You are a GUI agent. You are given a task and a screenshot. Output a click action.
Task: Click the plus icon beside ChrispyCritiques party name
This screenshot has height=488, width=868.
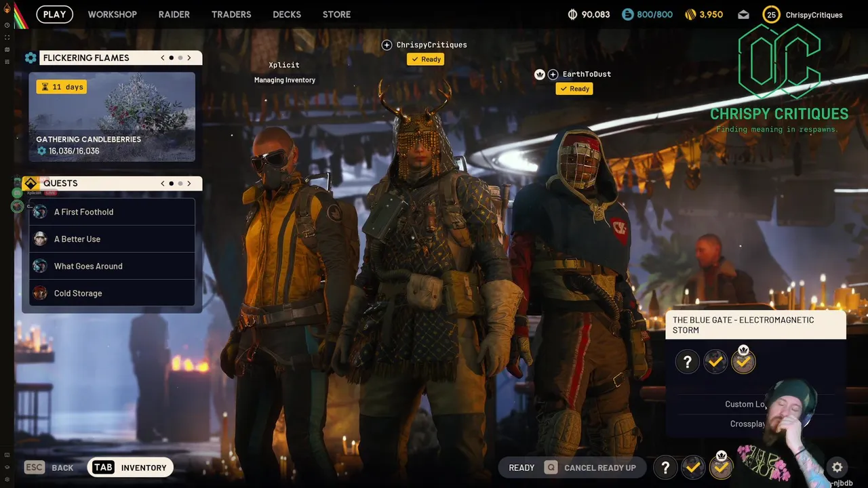(x=387, y=45)
